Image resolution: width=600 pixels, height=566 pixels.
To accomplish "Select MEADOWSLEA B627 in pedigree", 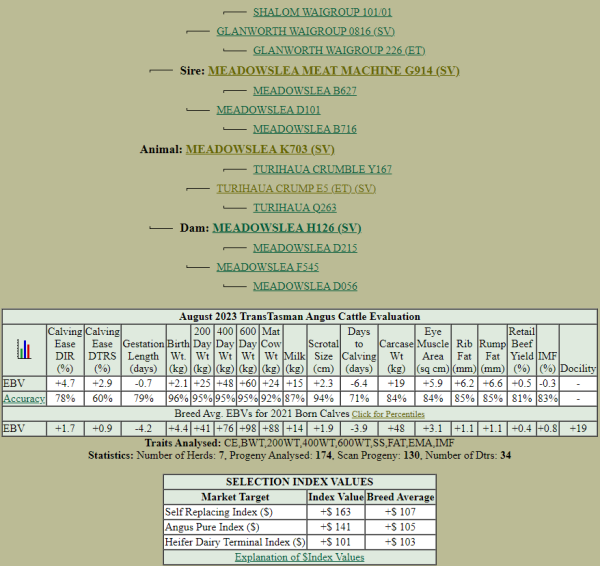I will coord(304,90).
